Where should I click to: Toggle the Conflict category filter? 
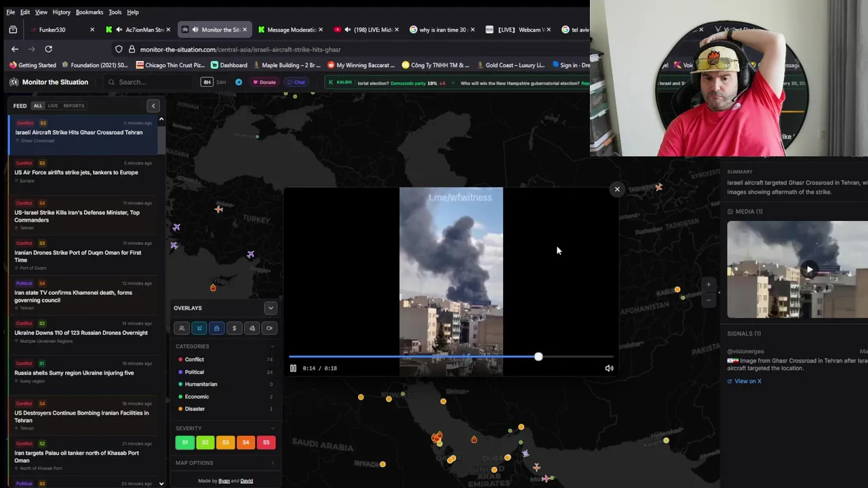pos(225,359)
